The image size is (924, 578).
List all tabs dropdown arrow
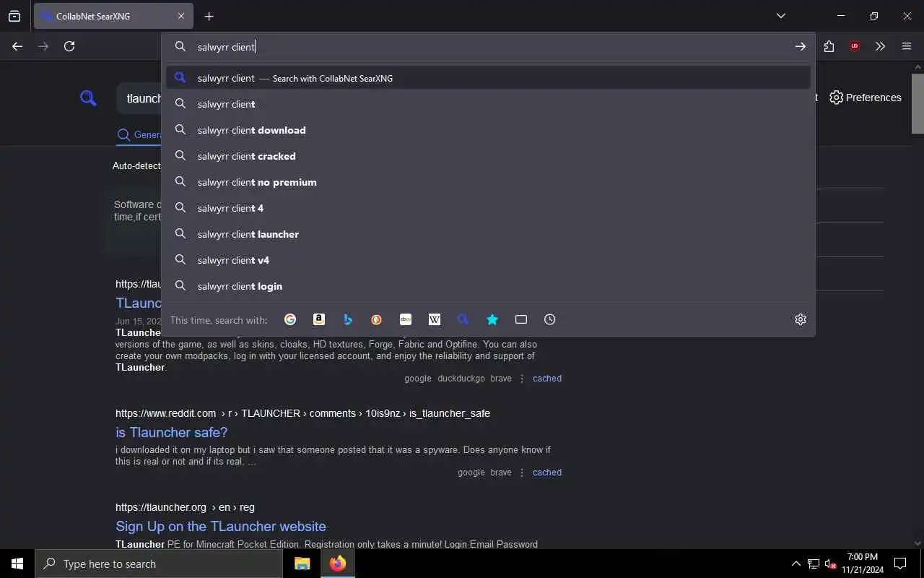click(x=780, y=16)
